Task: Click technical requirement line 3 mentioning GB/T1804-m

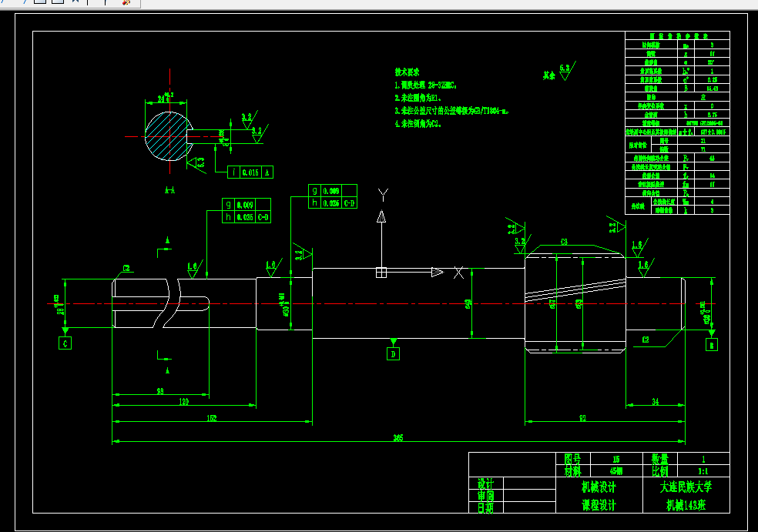Action: click(452, 111)
